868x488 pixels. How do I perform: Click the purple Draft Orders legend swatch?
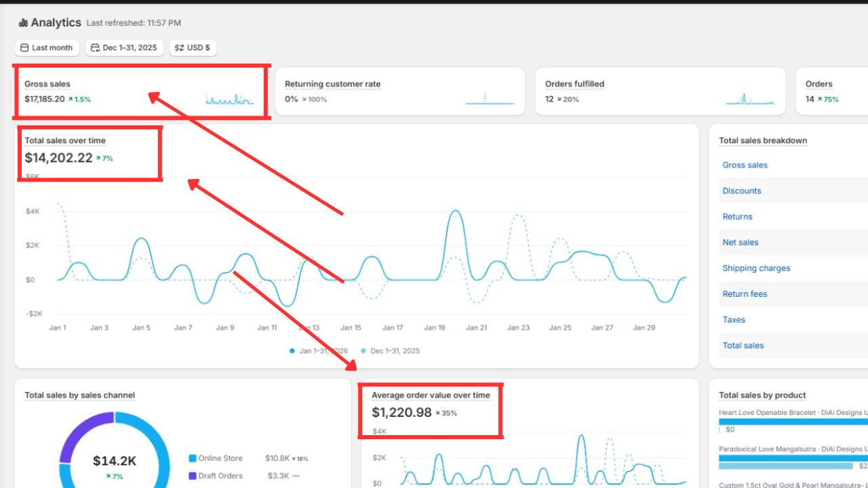(x=193, y=476)
